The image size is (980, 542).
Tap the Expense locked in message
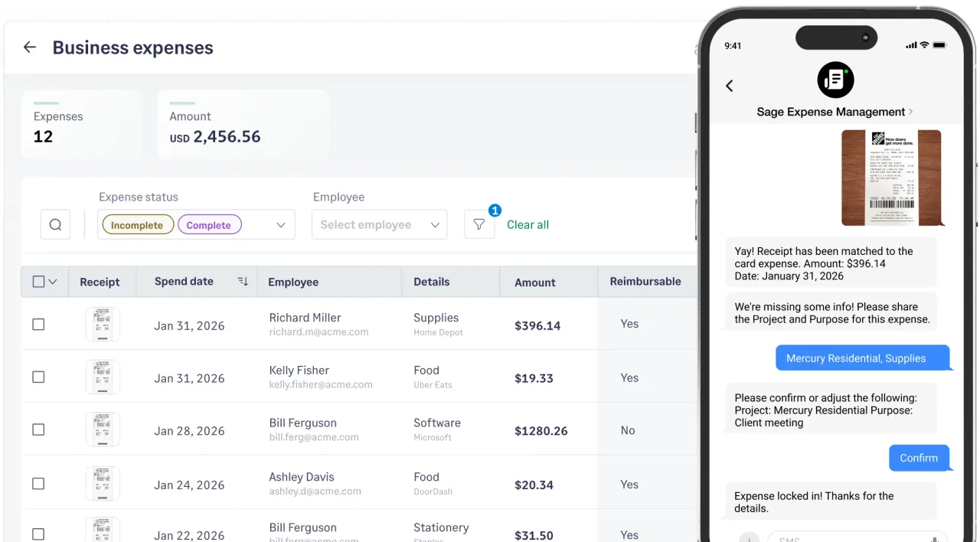pos(831,502)
